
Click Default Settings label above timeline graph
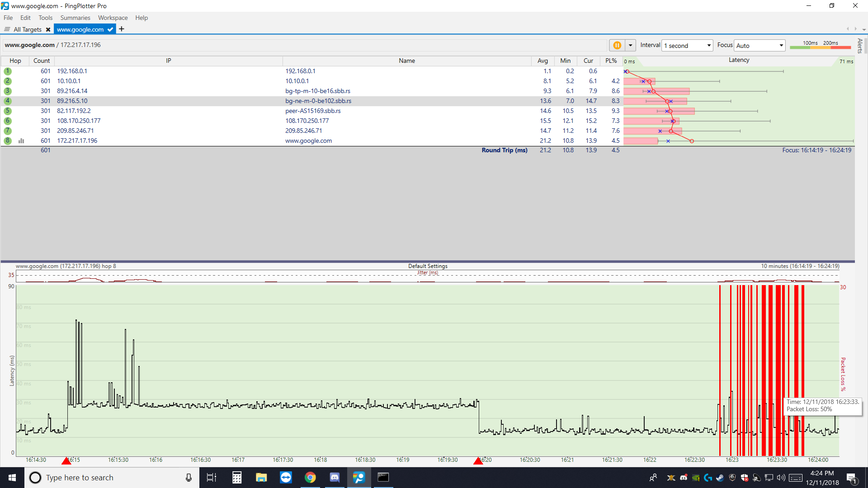[x=428, y=266]
